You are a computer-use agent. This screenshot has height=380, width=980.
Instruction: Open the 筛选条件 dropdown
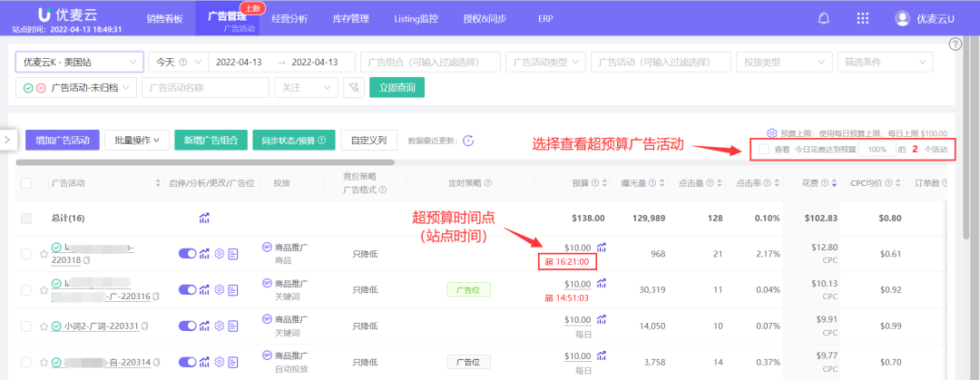[885, 62]
